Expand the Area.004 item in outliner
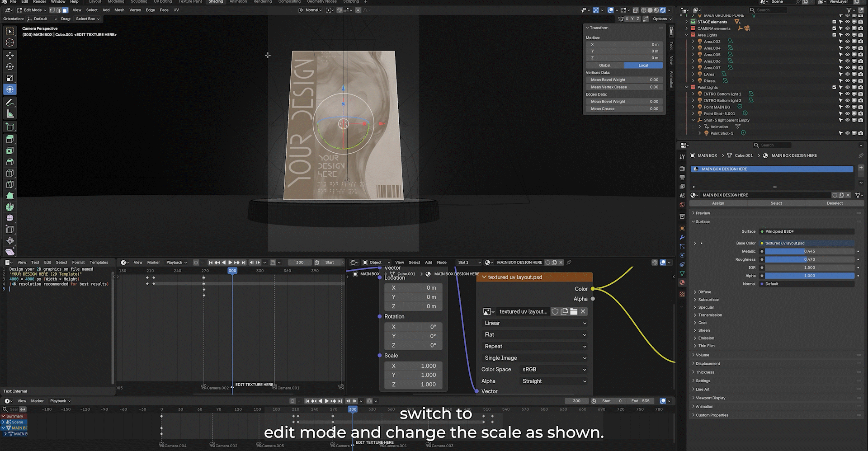The width and height of the screenshot is (868, 451). coord(693,48)
